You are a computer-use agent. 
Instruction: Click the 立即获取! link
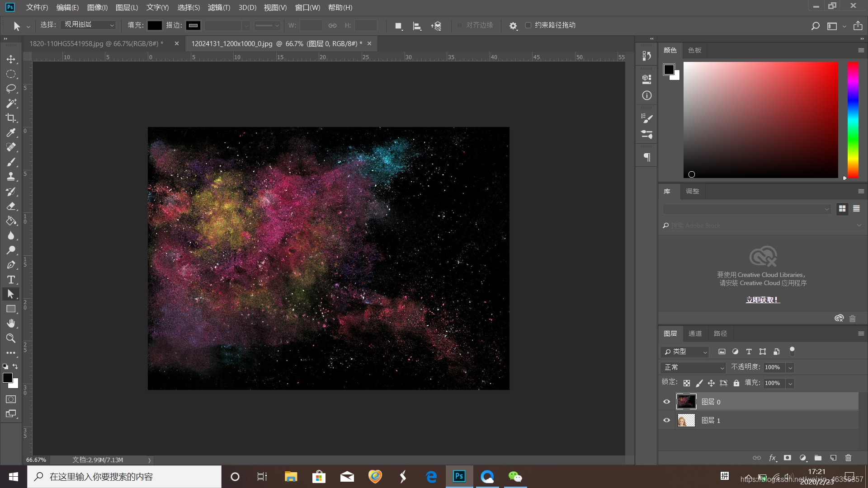pos(763,300)
